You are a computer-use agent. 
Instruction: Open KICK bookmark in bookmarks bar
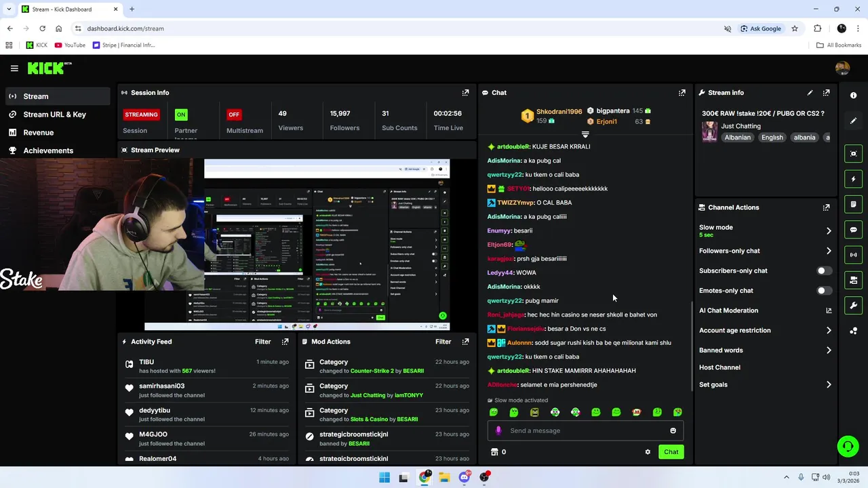click(36, 45)
